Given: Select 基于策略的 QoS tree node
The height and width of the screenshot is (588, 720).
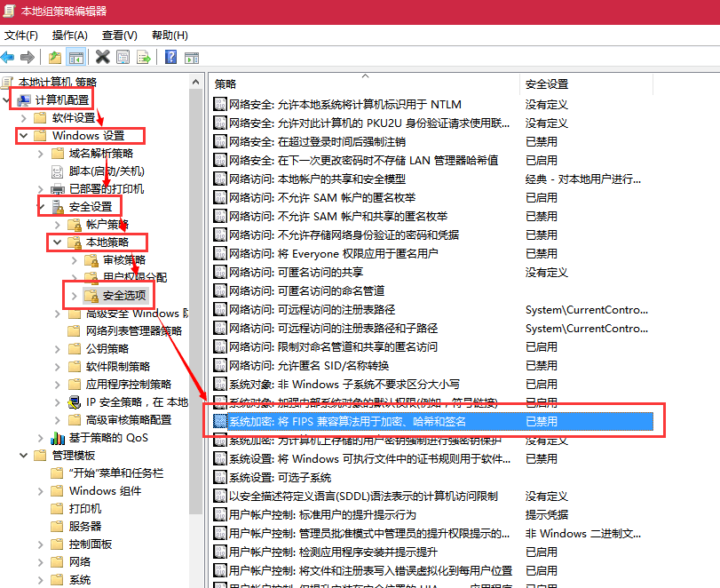Looking at the screenshot, I should click(x=110, y=438).
